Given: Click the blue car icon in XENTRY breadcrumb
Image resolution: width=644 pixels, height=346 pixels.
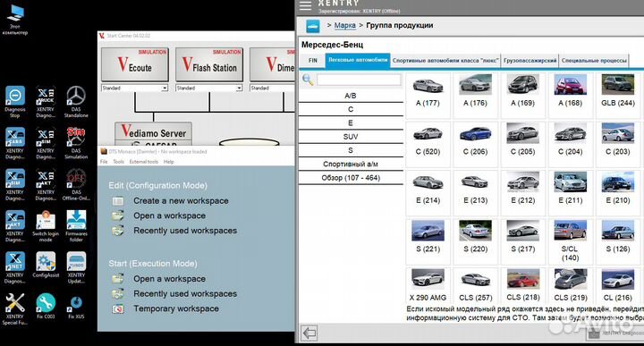Looking at the screenshot, I should [313, 26].
